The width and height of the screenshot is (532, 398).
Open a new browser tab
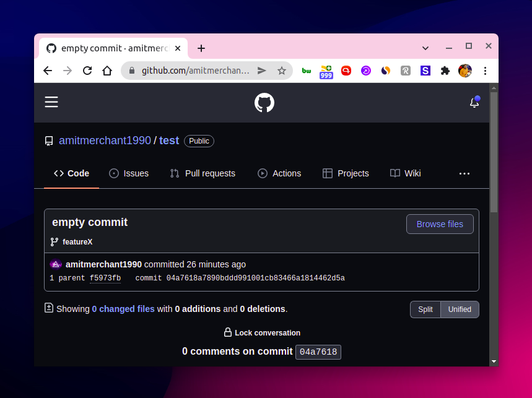tap(201, 48)
